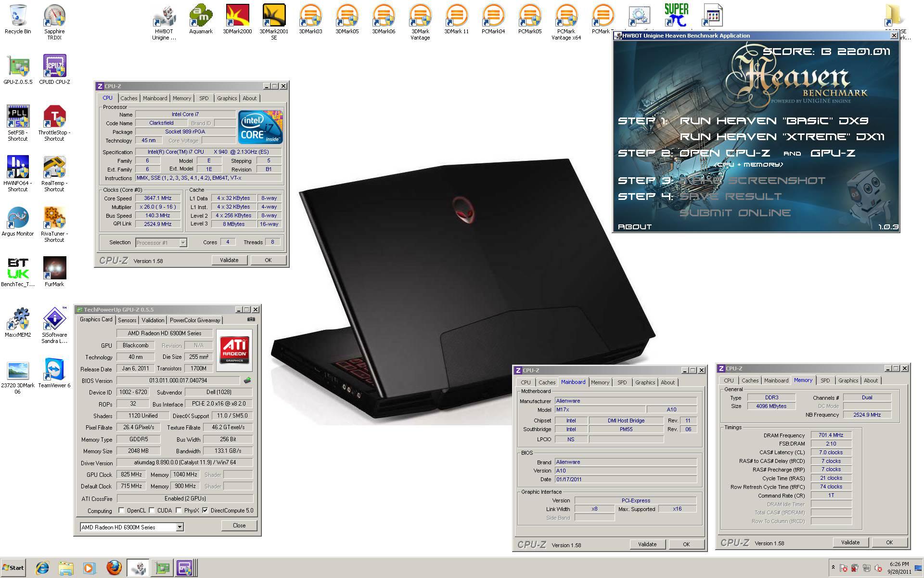Screen dimensions: 924x578
Task: Click GPU-Z link in Heaven app
Action: [833, 153]
